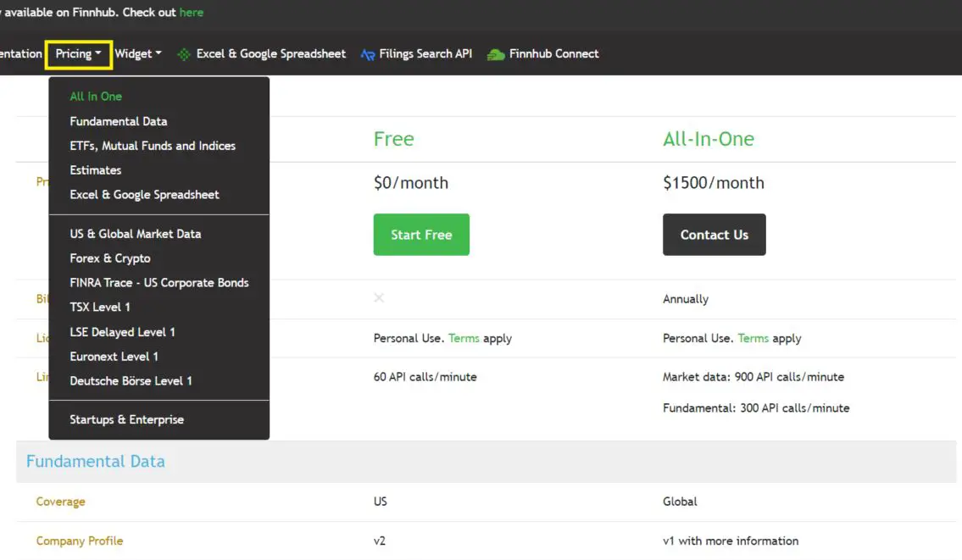The image size is (962, 560).
Task: Click the green Start Free button
Action: [421, 235]
